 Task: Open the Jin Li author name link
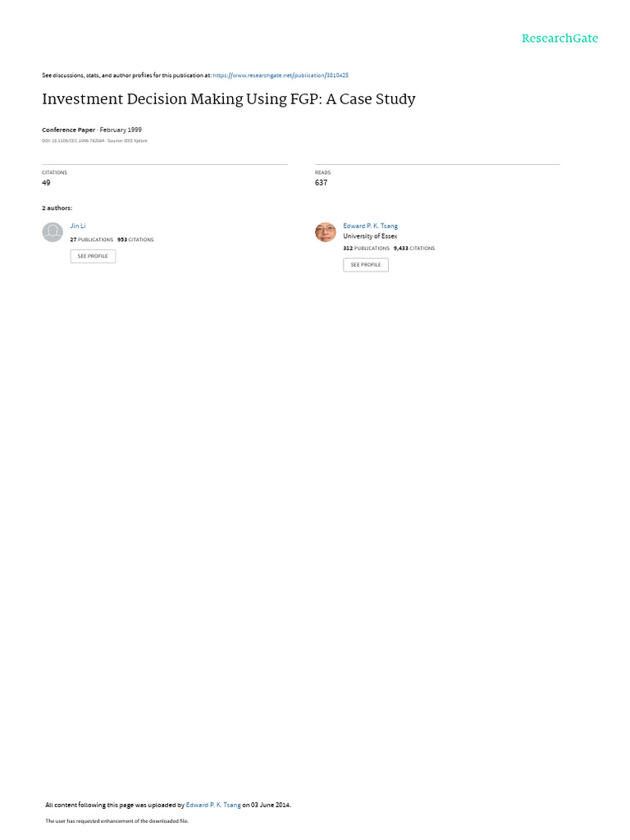click(78, 226)
